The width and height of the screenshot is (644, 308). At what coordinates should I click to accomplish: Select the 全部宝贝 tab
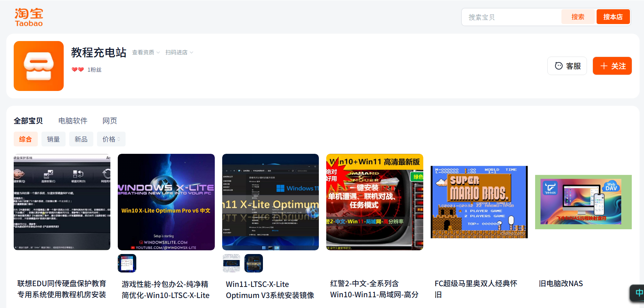pyautogui.click(x=28, y=121)
